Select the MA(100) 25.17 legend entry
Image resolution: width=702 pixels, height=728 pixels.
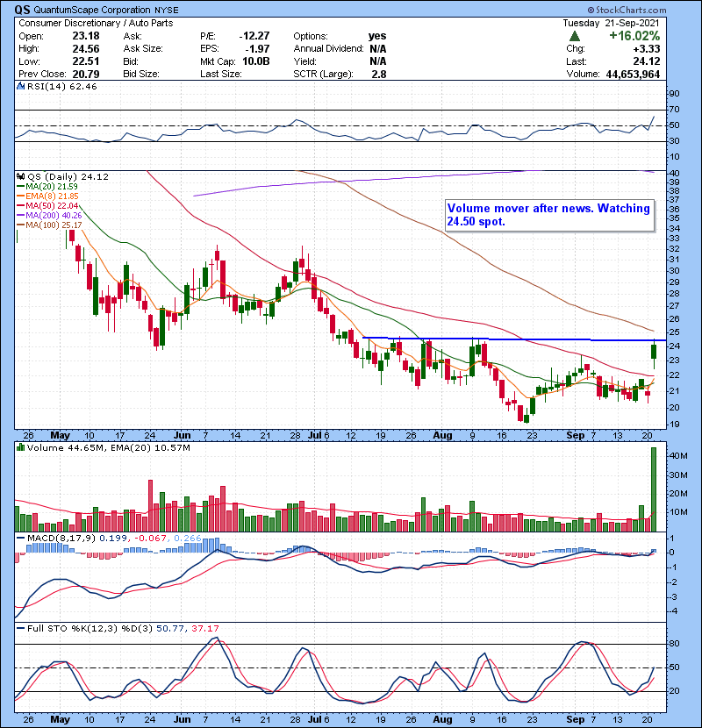[50, 225]
